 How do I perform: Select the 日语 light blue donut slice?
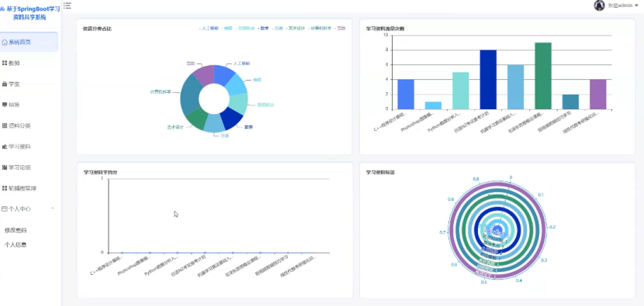coord(214,122)
